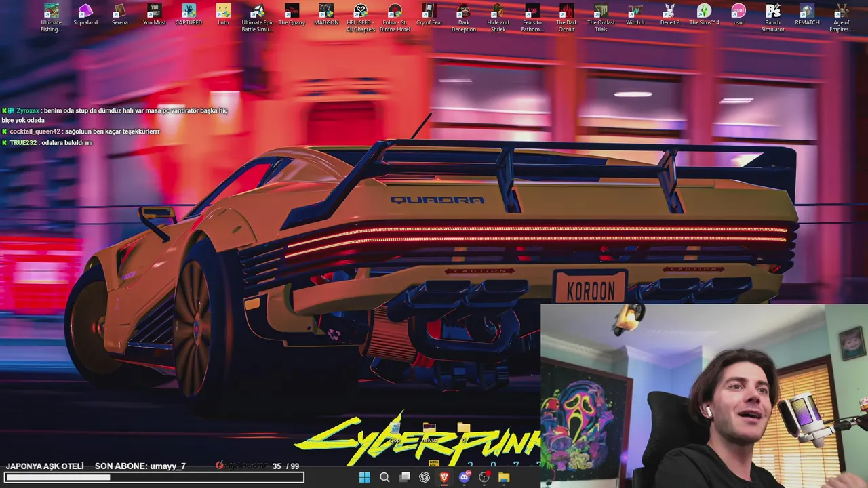Open the ChatGPT app on the taskbar

coord(425,477)
